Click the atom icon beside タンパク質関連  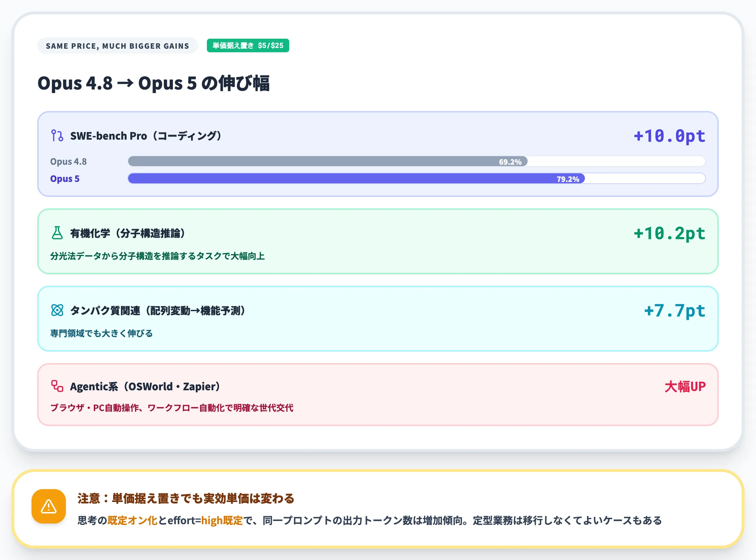click(57, 310)
